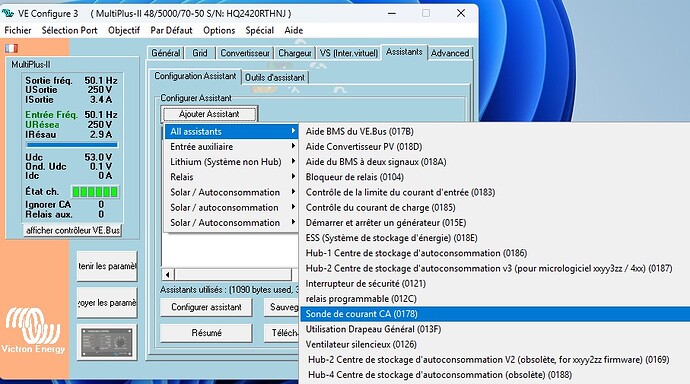
Task: Expand the Relais submenu
Action: tap(231, 177)
